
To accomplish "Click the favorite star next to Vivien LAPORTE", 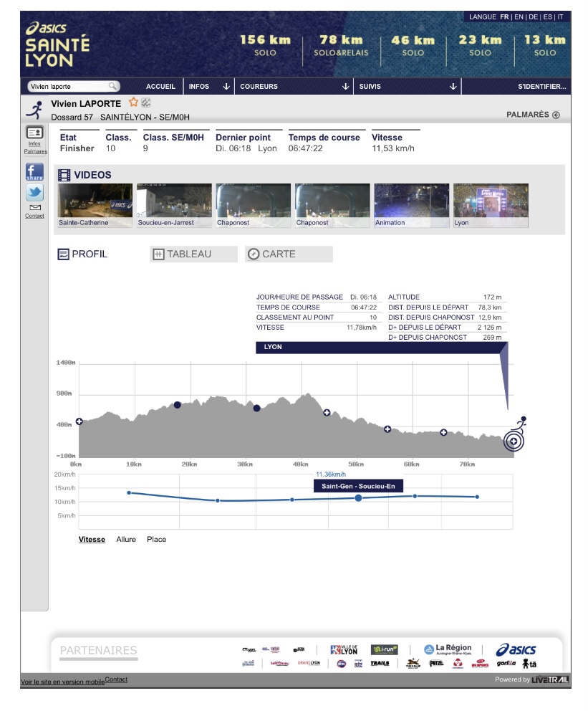I will [133, 103].
